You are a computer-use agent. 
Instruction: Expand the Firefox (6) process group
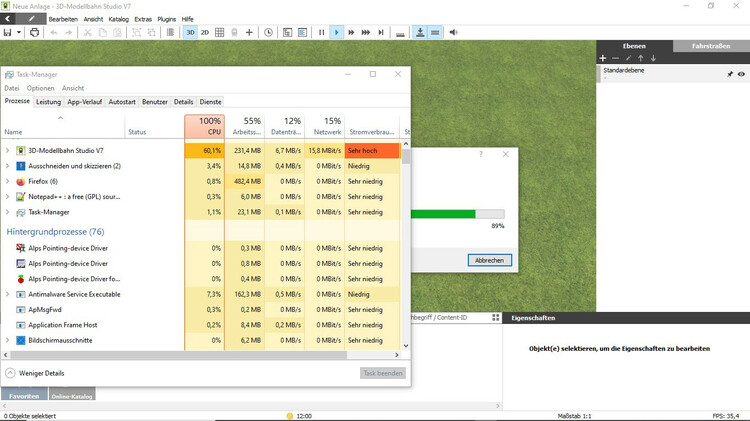(7, 181)
